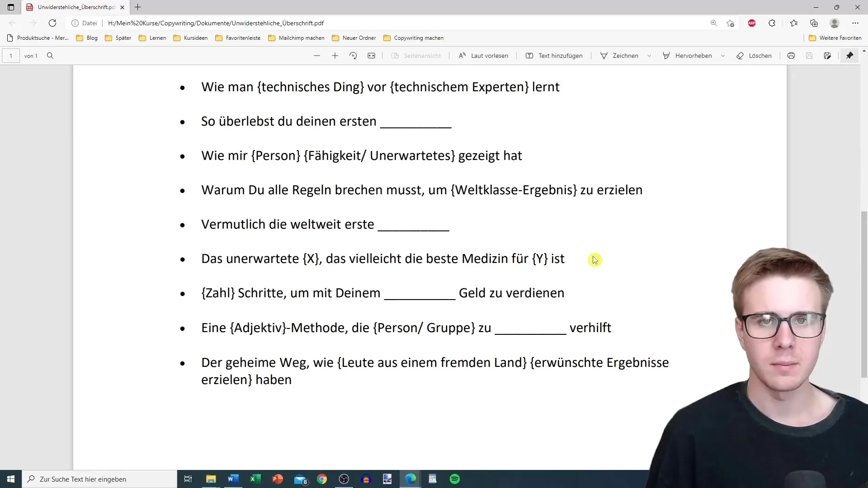868x488 pixels.
Task: Rotate the PDF page
Action: click(x=353, y=56)
